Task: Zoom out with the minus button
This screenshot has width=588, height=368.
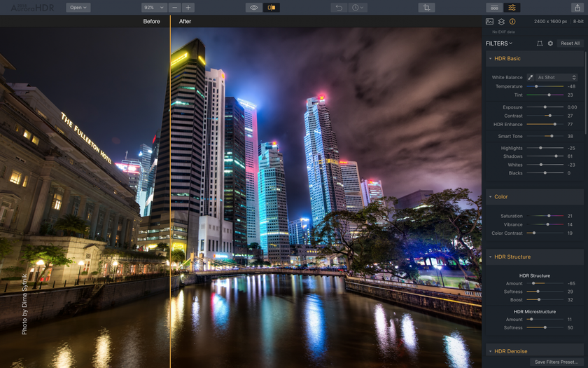Action: tap(175, 8)
